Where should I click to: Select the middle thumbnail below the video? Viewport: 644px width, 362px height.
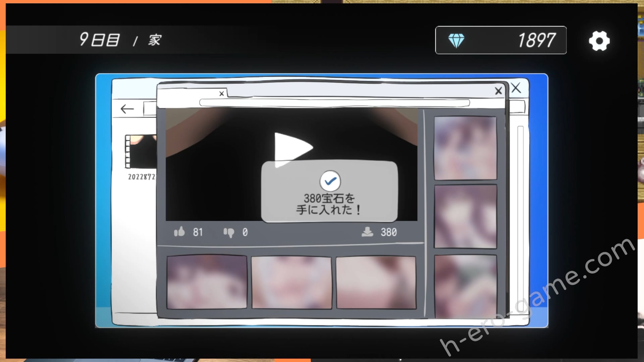pyautogui.click(x=291, y=283)
